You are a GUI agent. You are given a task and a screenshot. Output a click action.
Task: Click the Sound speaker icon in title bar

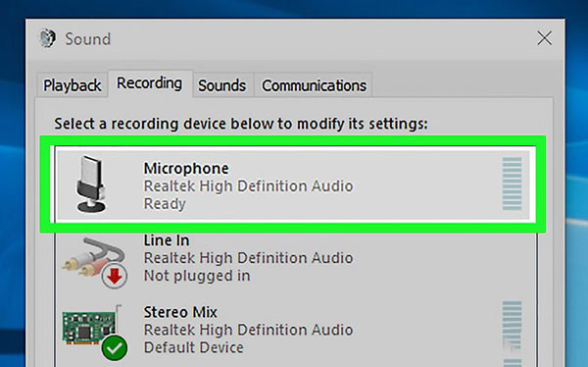tap(48, 38)
